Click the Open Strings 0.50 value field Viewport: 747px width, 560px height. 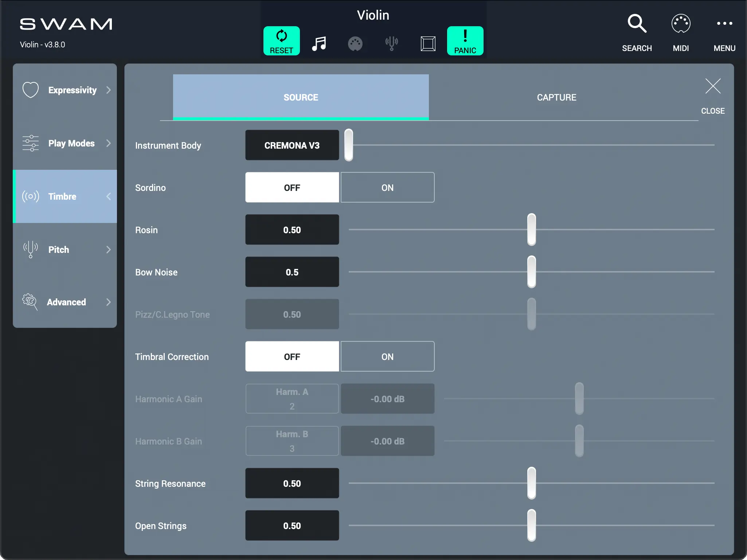tap(292, 526)
